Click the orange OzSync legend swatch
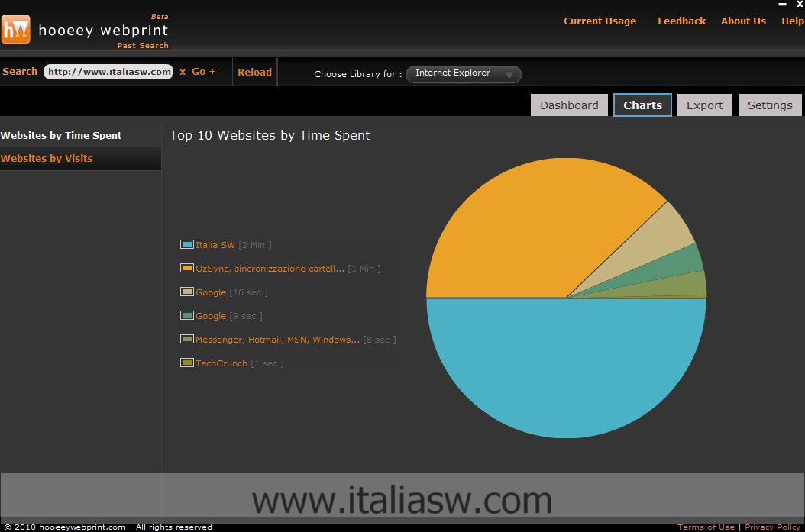 tap(187, 268)
